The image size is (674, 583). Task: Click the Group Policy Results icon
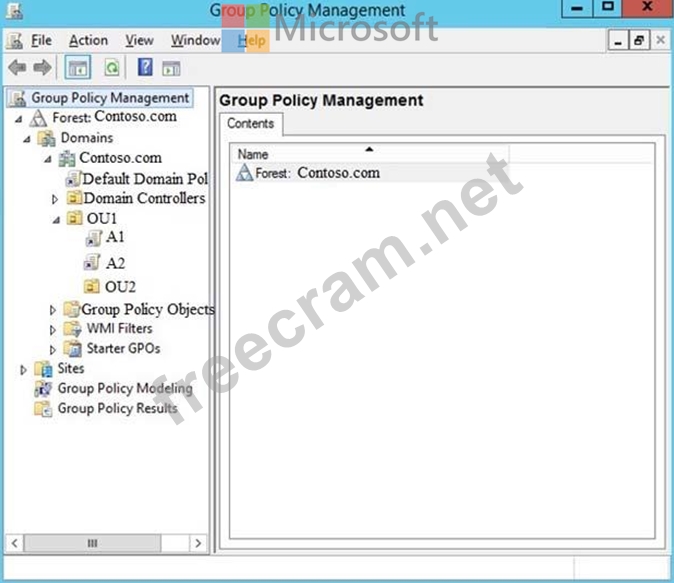[43, 408]
